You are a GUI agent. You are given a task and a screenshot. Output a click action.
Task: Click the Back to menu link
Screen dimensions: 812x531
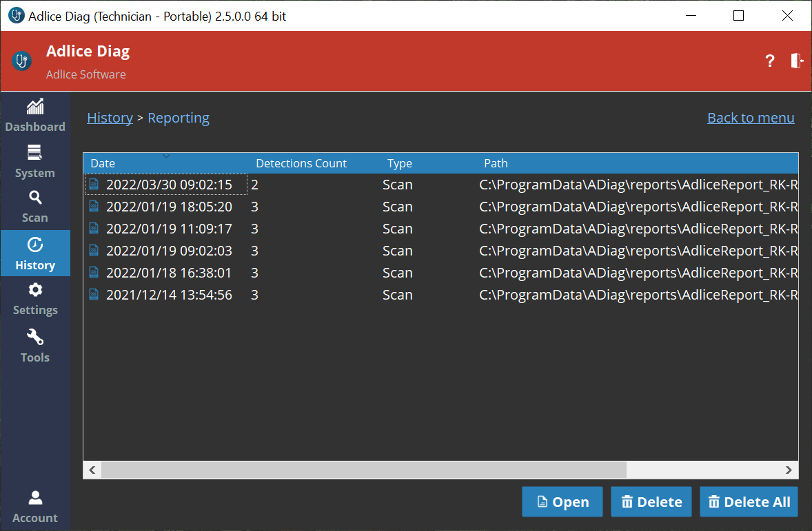[751, 118]
